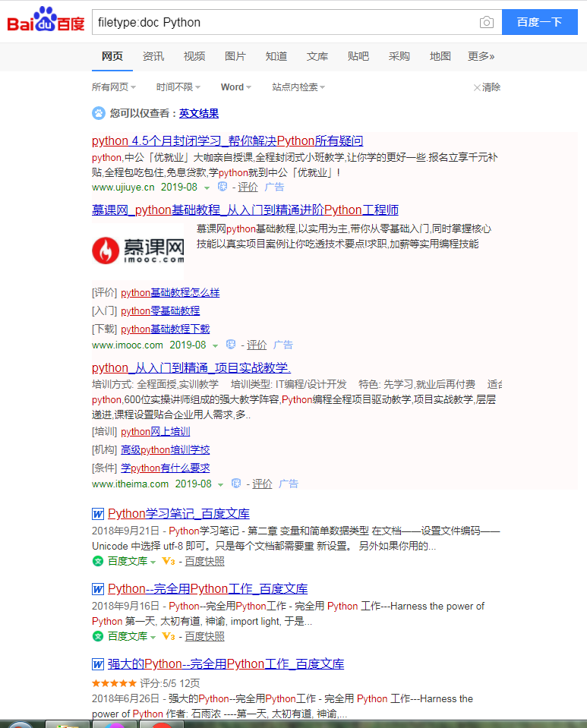
Task: Click www.imooc.com URL text
Action: click(128, 345)
